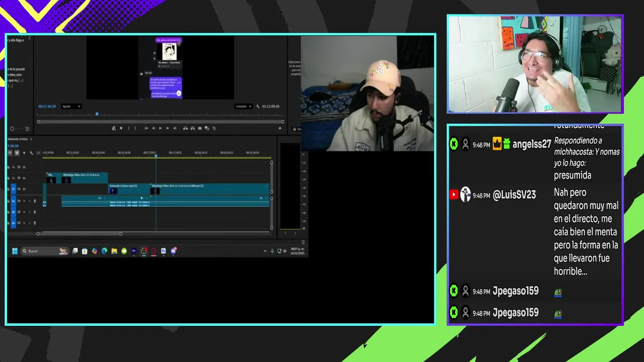Image resolution: width=644 pixels, height=362 pixels.
Task: Step back one frame in Program monitor
Action: (153, 128)
